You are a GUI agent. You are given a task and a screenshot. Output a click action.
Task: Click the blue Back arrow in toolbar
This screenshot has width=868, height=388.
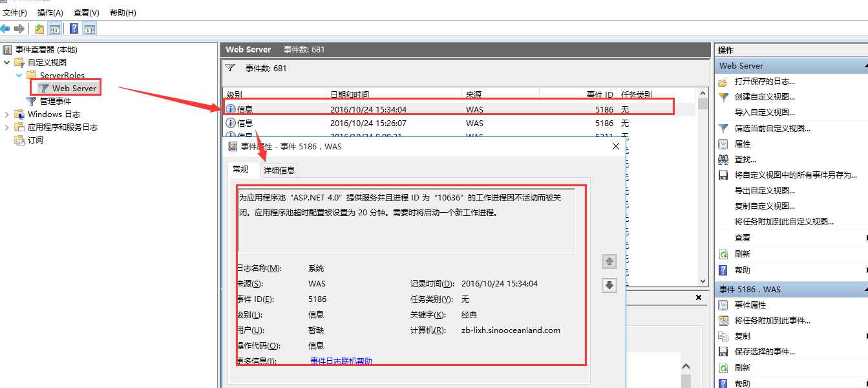5,29
